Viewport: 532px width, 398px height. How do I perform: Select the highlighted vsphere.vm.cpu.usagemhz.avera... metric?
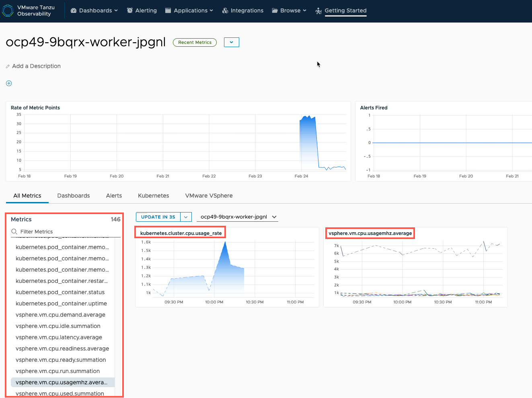[62, 382]
